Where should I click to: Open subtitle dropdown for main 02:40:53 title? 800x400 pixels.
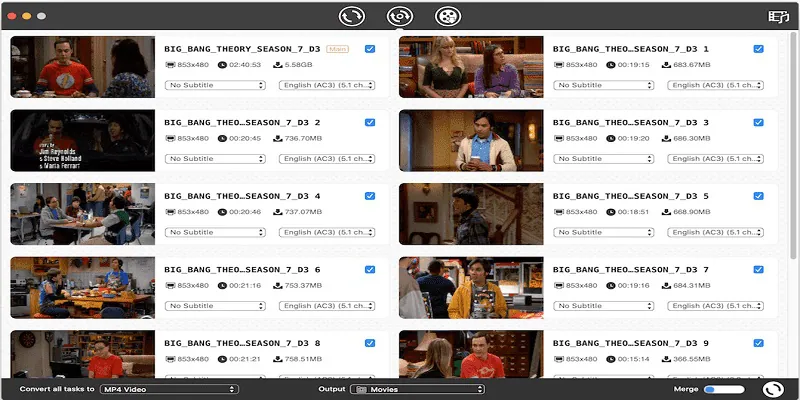[x=215, y=85]
